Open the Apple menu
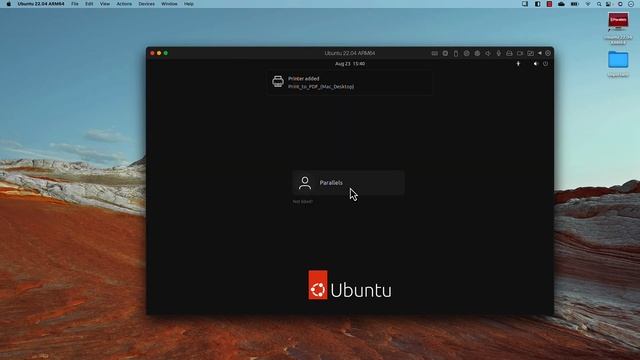Viewport: 640px width, 360px height. (9, 4)
